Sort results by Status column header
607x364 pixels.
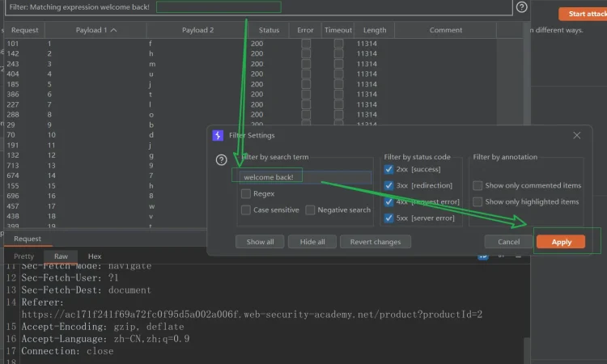pos(269,30)
